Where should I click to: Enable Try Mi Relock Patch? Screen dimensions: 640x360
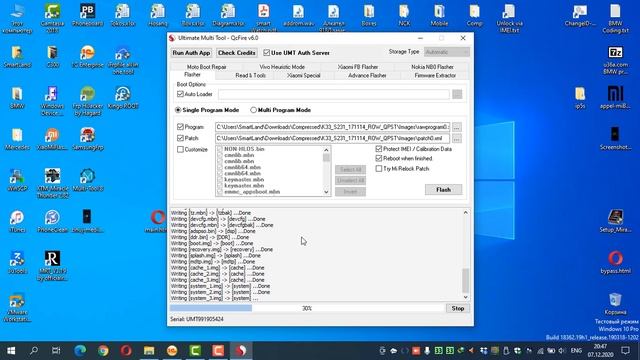tap(379, 169)
